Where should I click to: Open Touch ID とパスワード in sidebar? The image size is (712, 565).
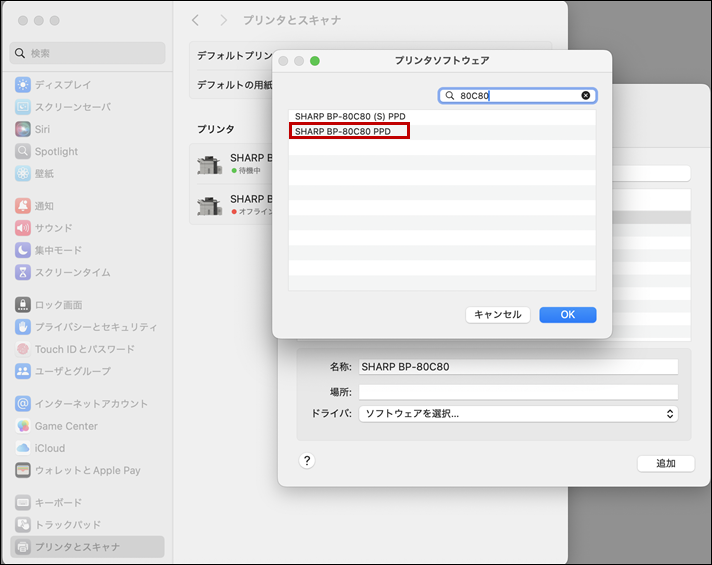coord(74,349)
